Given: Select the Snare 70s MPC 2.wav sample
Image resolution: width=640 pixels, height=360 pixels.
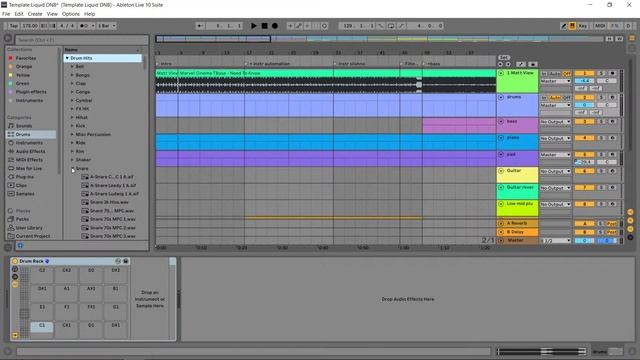Looking at the screenshot, I should [112, 228].
